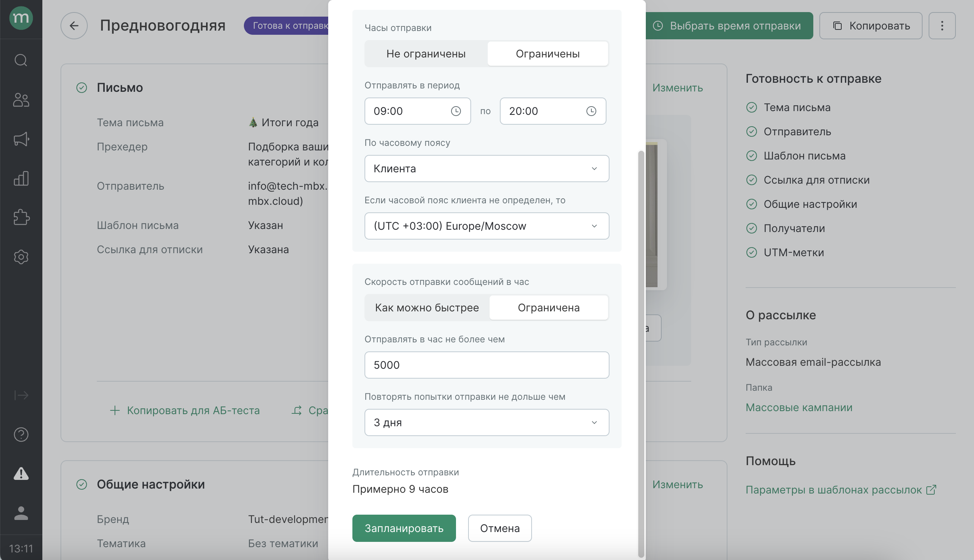Select Ограничены sending hours option
The width and height of the screenshot is (974, 560).
(x=547, y=54)
